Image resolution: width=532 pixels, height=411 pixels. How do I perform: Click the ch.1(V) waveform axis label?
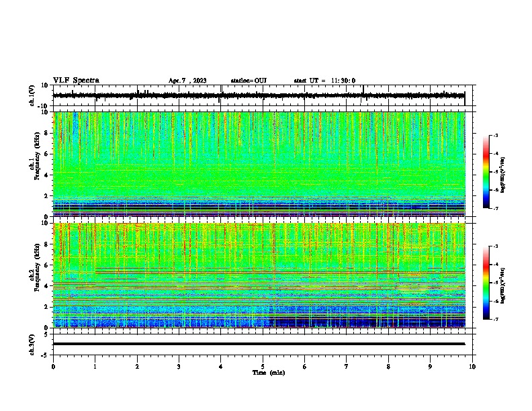tap(32, 95)
